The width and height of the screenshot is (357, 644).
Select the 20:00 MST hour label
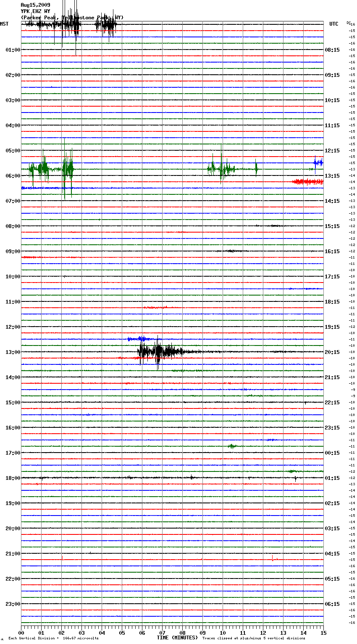(x=13, y=529)
